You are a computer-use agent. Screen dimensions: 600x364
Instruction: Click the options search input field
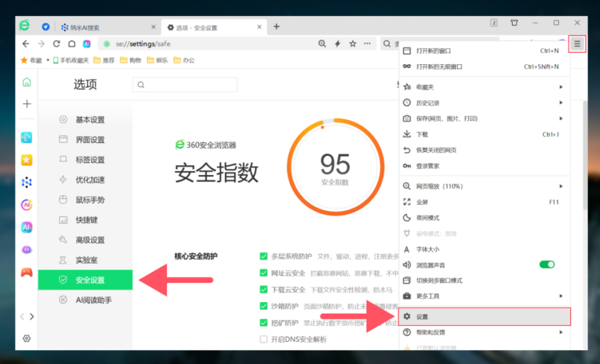pyautogui.click(x=185, y=84)
